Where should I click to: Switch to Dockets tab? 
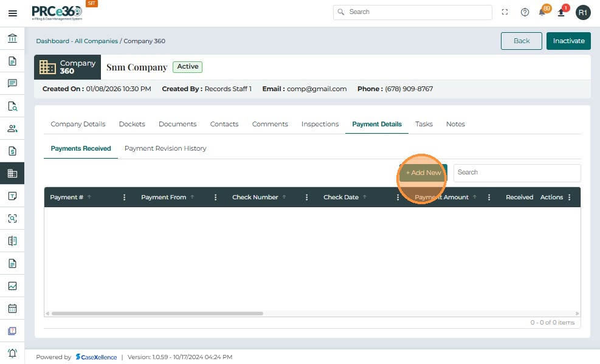click(132, 124)
